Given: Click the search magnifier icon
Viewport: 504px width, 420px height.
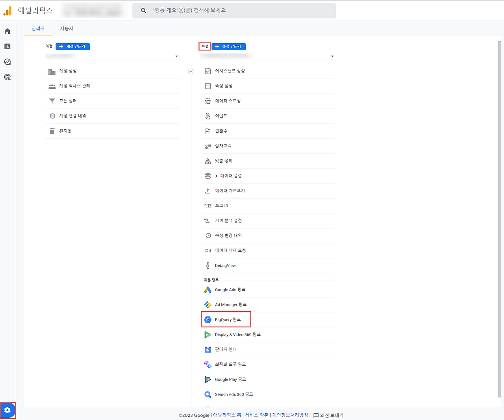Looking at the screenshot, I should 144,11.
